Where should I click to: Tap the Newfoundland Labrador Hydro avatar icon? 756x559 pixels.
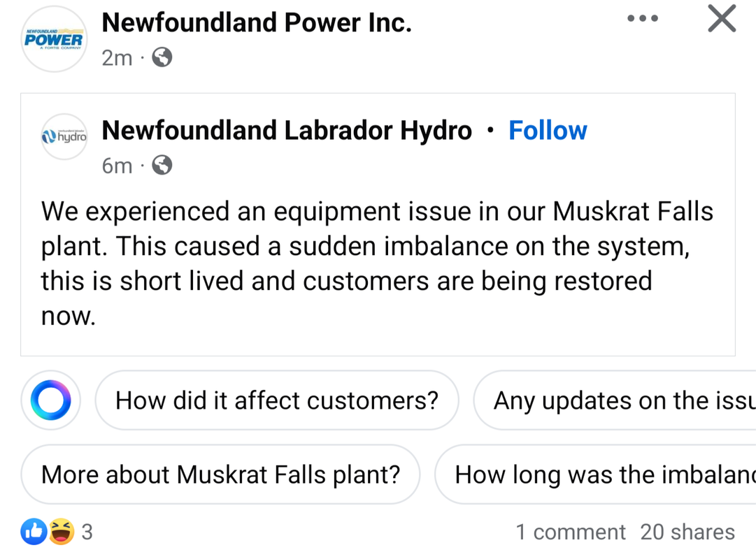[64, 137]
